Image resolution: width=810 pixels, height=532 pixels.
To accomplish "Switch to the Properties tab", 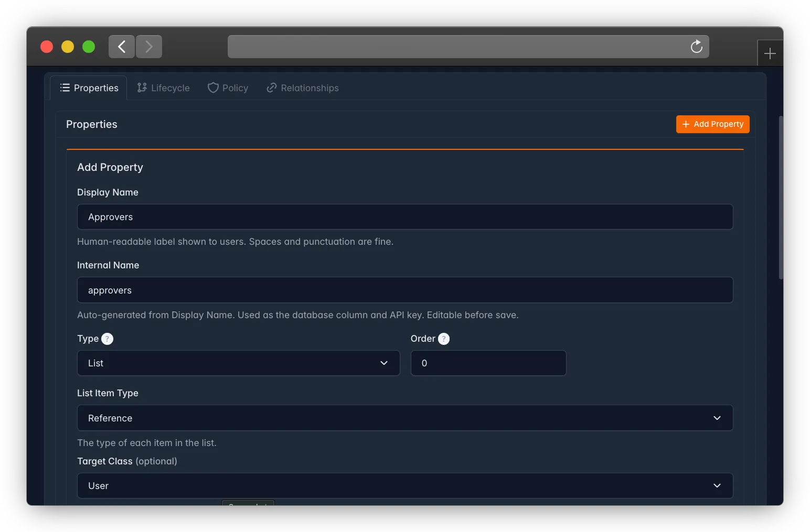I will (89, 88).
